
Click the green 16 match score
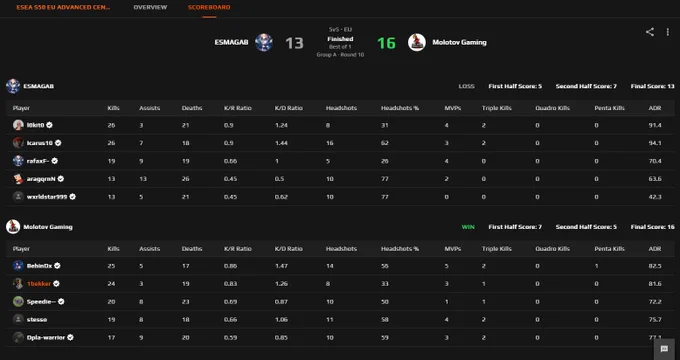386,43
